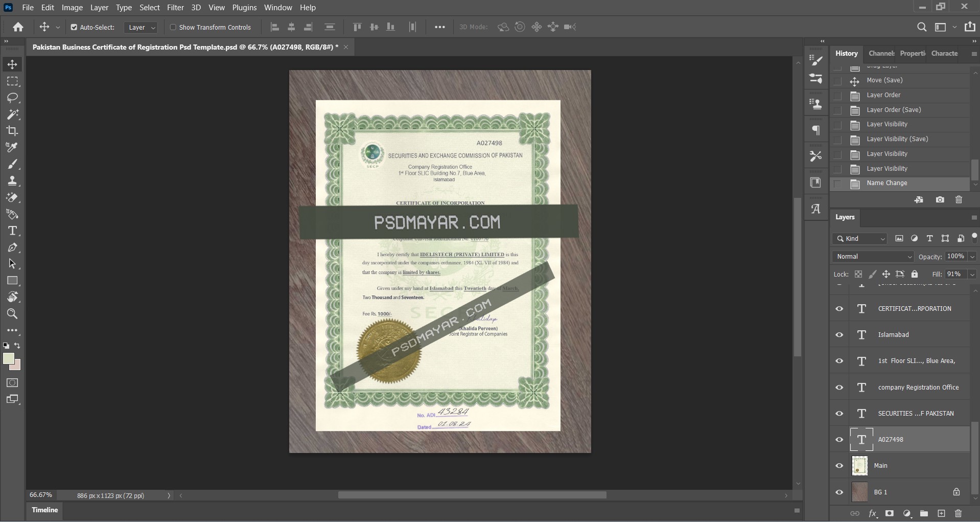Screen dimensions: 980x522
Task: Open the layer Kind filter dropdown
Action: (860, 239)
